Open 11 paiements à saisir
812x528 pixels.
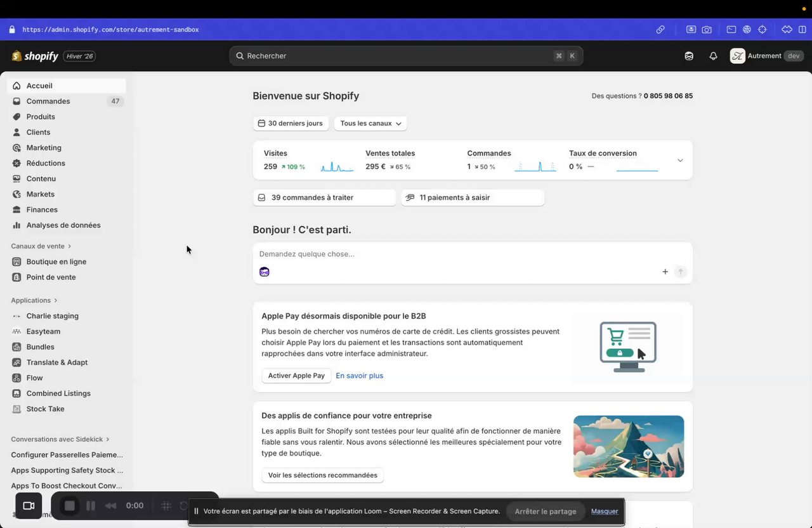[x=473, y=197]
